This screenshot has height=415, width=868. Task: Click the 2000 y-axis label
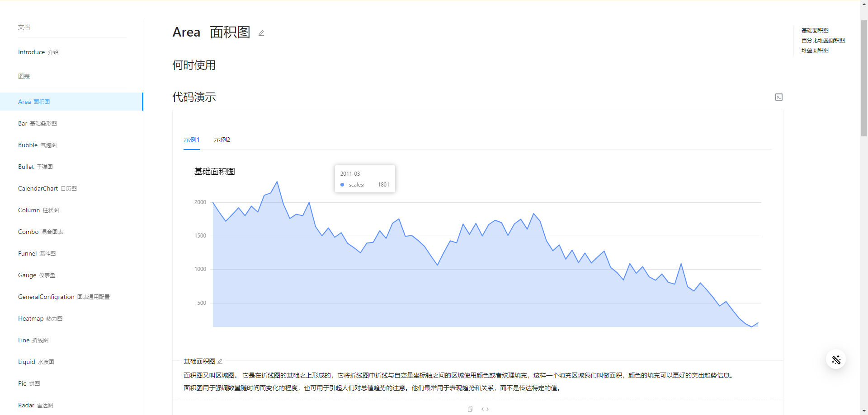coord(200,202)
